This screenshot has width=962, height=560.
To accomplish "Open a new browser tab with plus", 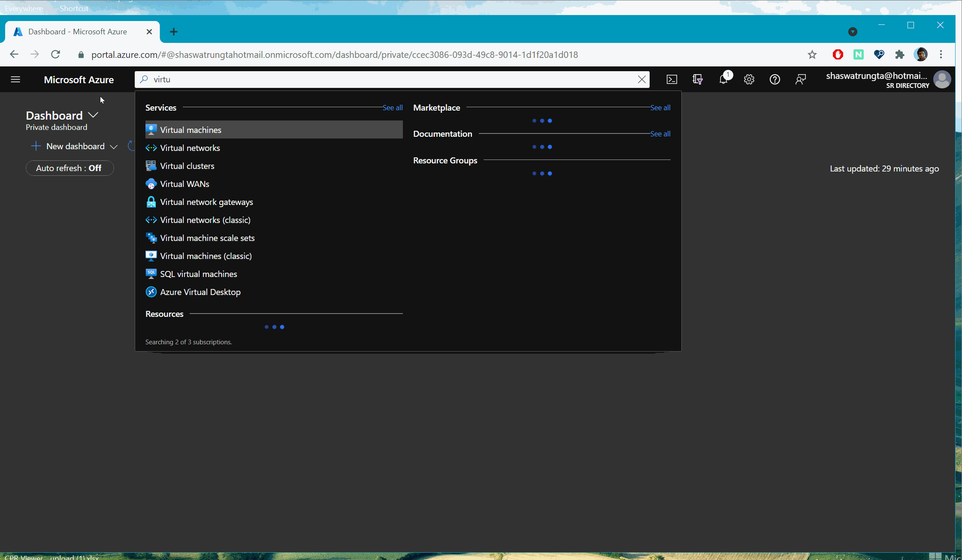I will pyautogui.click(x=174, y=32).
